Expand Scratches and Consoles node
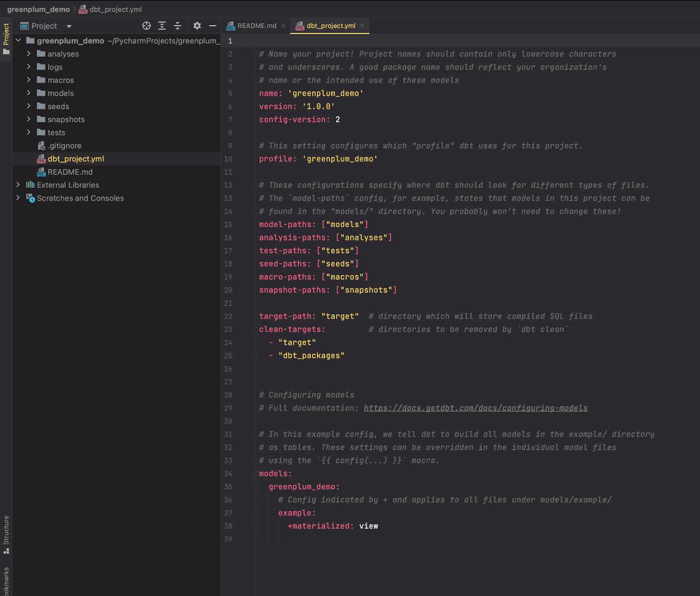 click(18, 198)
